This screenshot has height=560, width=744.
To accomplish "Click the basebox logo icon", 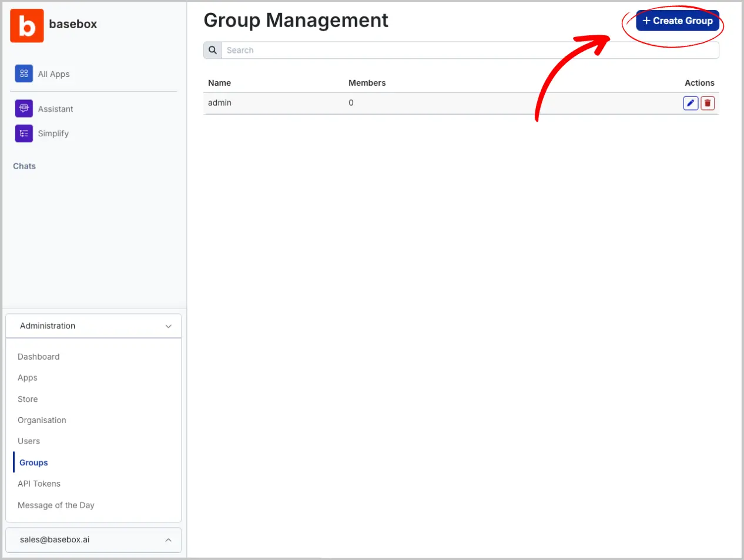I will (x=27, y=26).
